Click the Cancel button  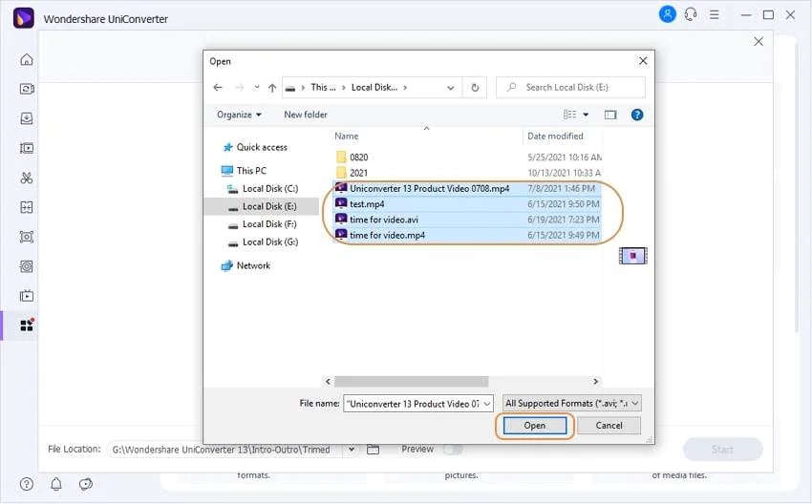[609, 426]
